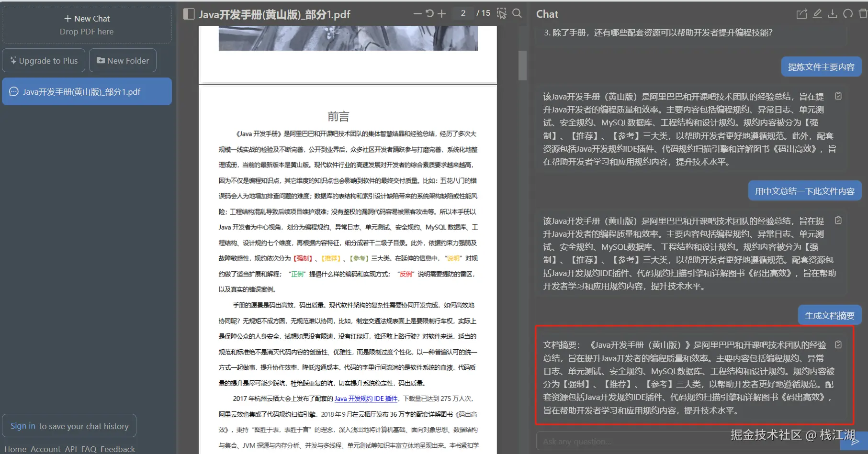Zoom out the PDF with minus icon

417,13
